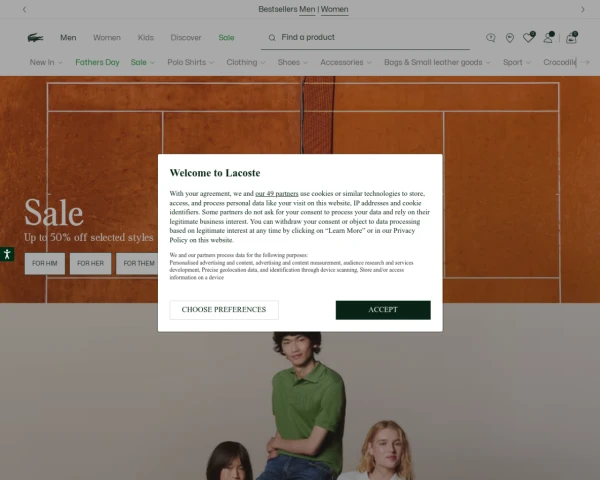Screen dimensions: 600x480
Task: Open the chat help icon
Action: [x=491, y=38]
